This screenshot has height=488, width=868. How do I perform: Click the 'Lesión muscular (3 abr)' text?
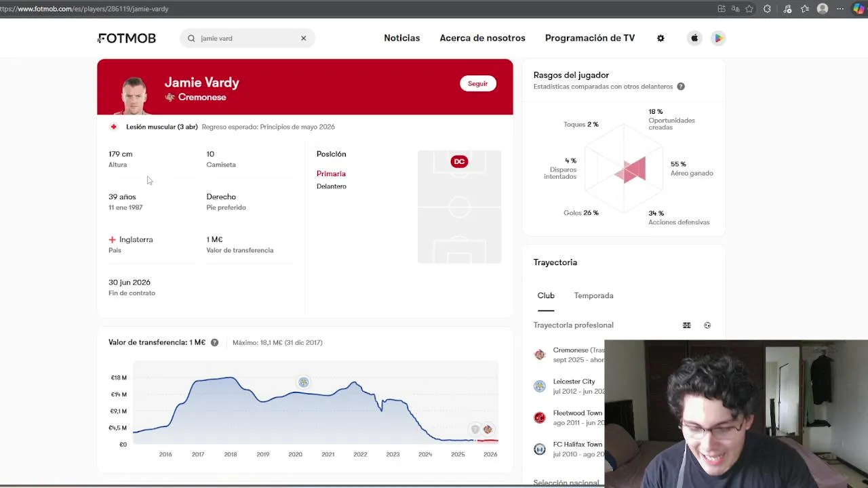(x=161, y=127)
